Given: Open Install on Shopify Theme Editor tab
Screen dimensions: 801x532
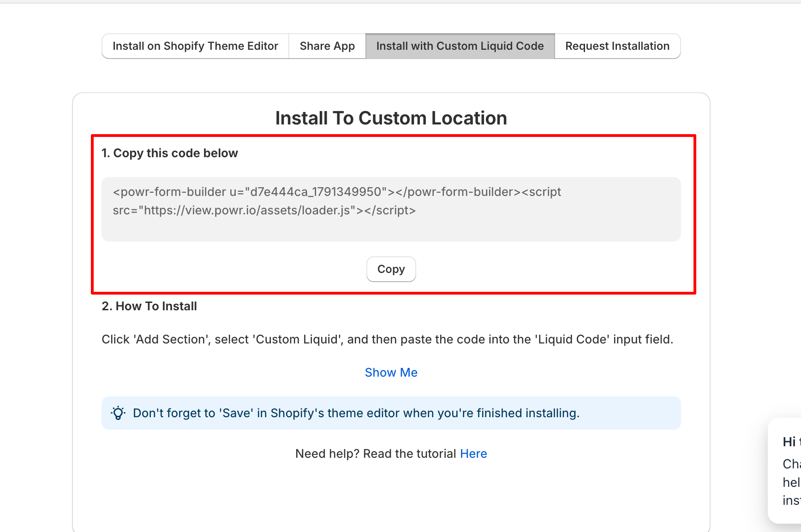Looking at the screenshot, I should pos(195,46).
